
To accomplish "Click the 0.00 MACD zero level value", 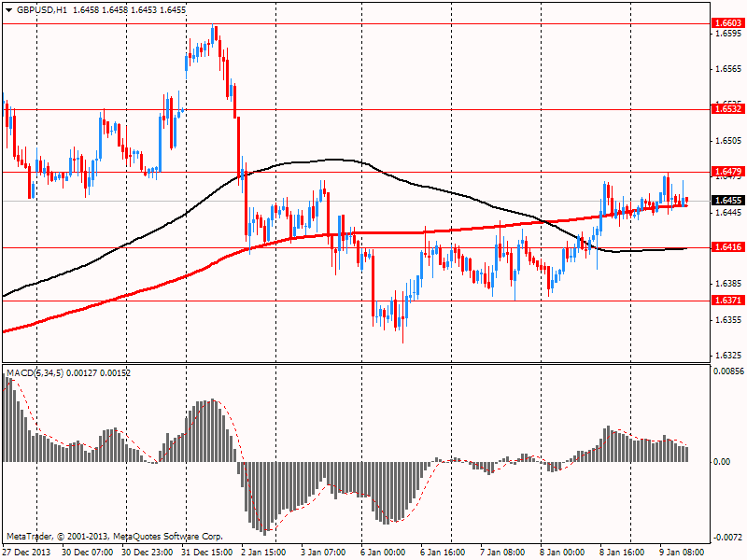I will point(722,462).
